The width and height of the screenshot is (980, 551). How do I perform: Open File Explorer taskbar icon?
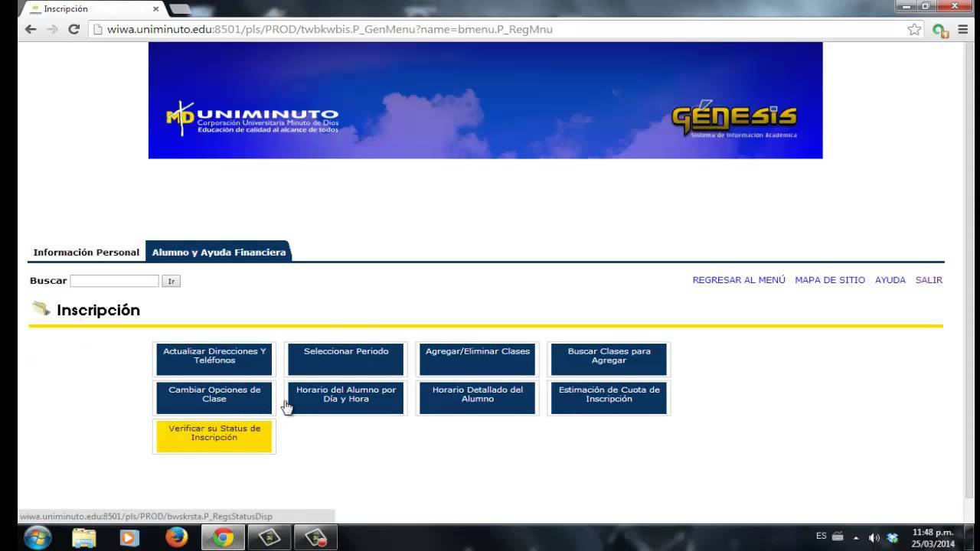coord(83,538)
